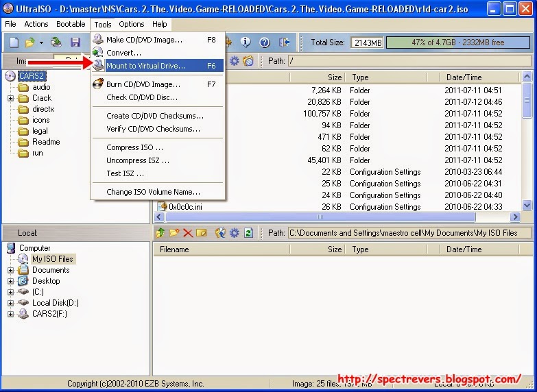The height and width of the screenshot is (392, 537).
Task: Click the local pane Add files icon
Action: (220, 233)
